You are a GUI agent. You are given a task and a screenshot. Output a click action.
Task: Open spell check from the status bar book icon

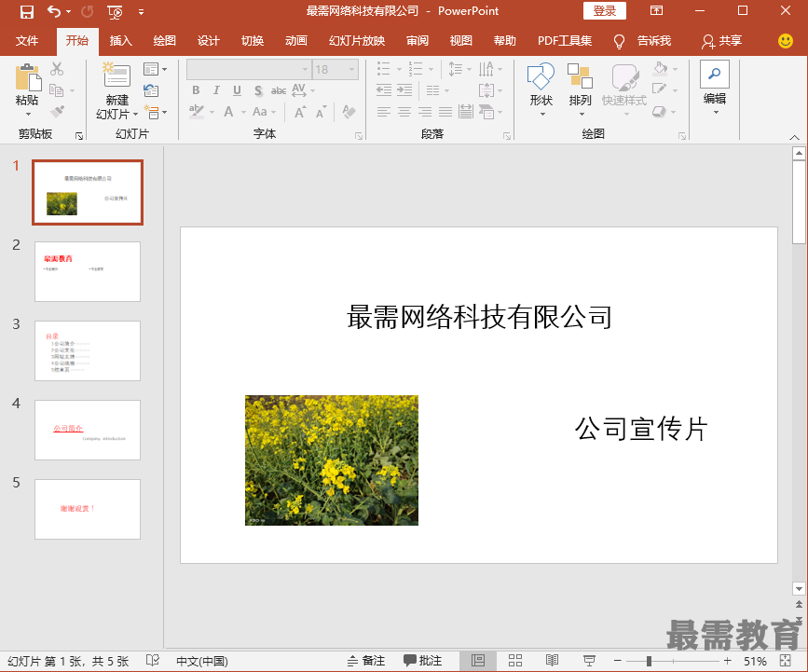point(153,661)
